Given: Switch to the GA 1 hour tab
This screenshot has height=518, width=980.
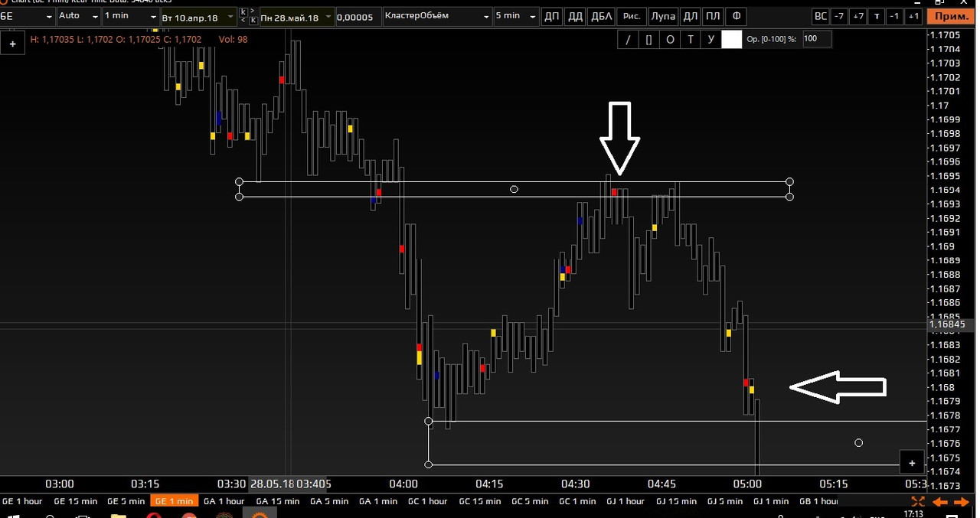Looking at the screenshot, I should click(x=224, y=501).
